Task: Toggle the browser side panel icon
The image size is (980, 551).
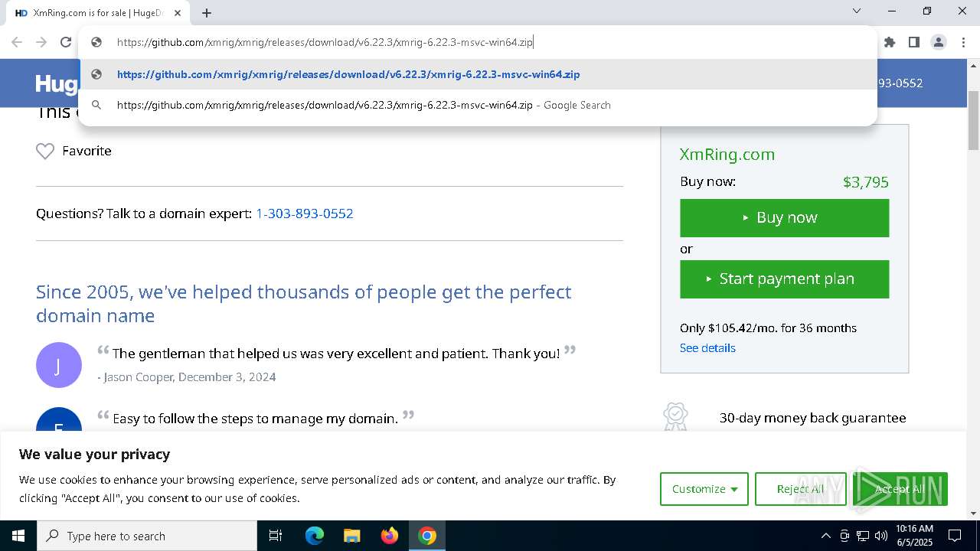Action: pos(913,42)
